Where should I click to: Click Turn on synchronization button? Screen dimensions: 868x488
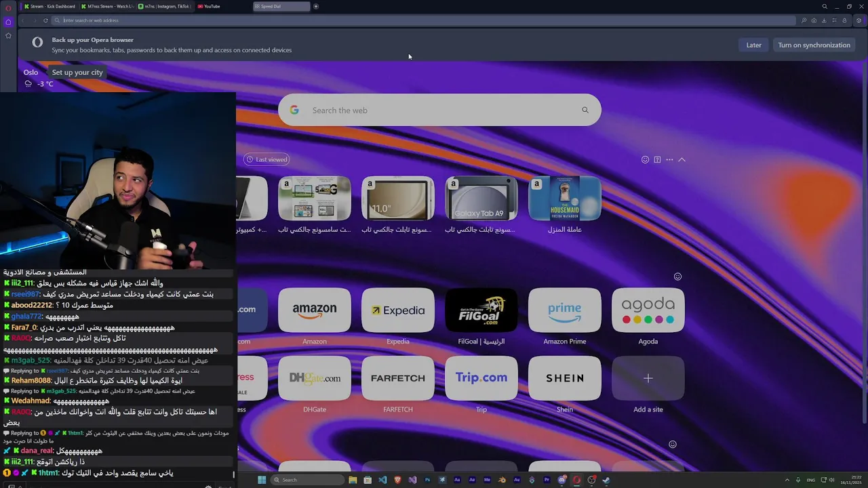tap(814, 45)
